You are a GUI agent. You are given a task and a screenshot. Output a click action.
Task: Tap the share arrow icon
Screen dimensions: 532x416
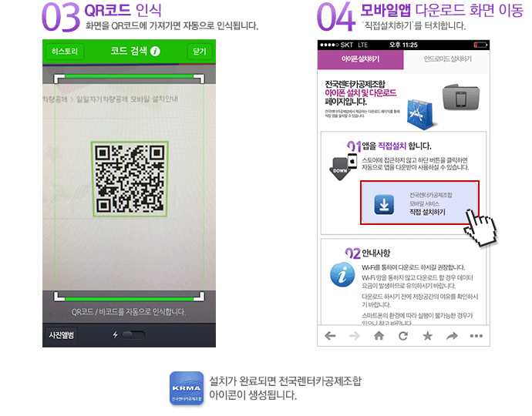[452, 336]
